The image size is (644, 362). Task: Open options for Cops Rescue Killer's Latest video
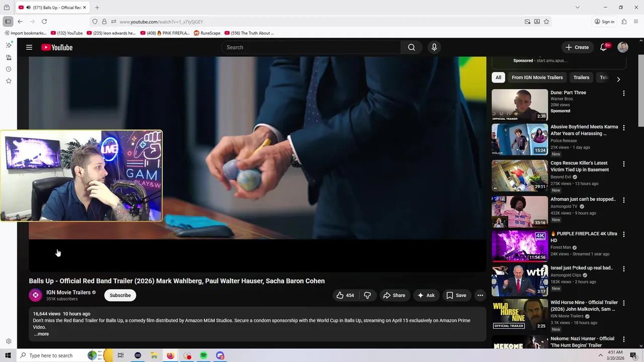tap(624, 164)
